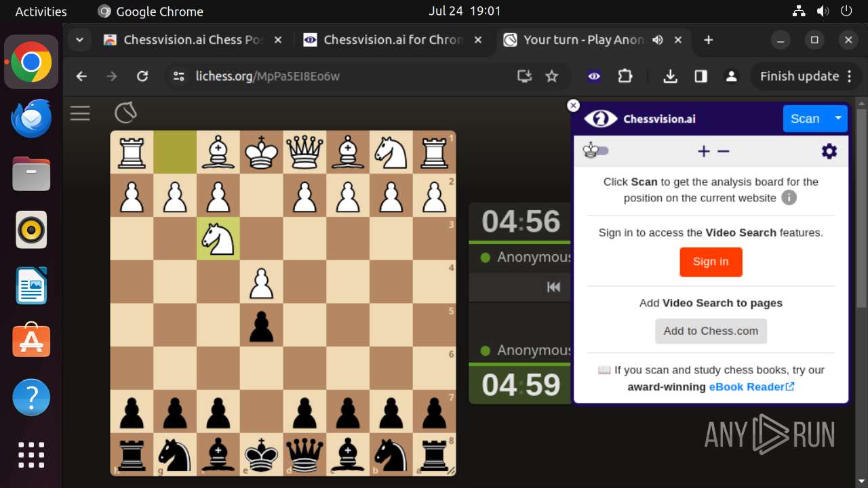Show applications grid in the dock
The width and height of the screenshot is (868, 488).
[x=31, y=454]
